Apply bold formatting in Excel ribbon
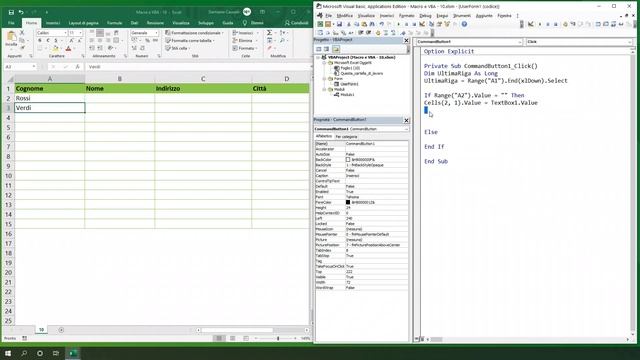This screenshot has height=360, width=640. 40,40
